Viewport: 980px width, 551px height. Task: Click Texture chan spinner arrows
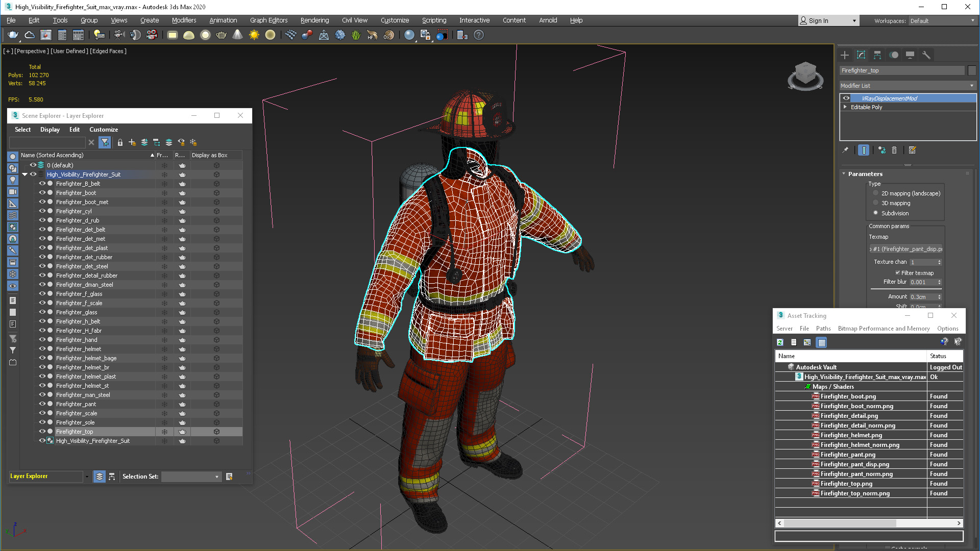click(x=939, y=262)
